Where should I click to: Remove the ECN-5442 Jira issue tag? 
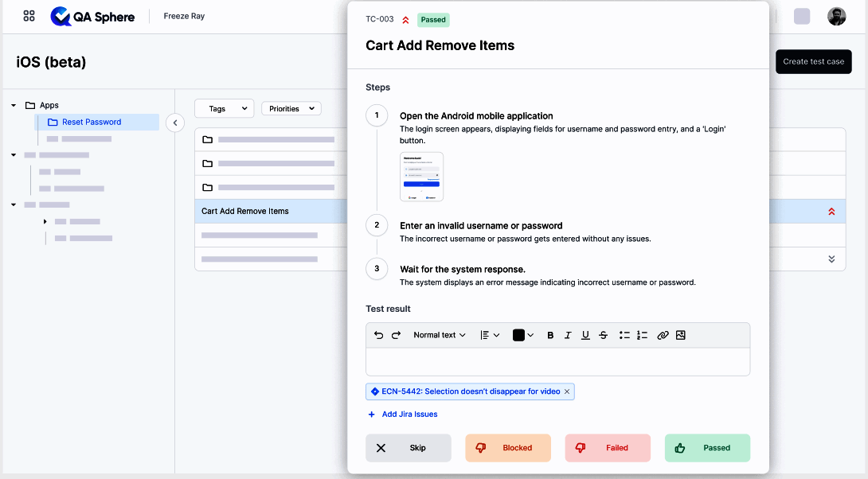pos(567,391)
